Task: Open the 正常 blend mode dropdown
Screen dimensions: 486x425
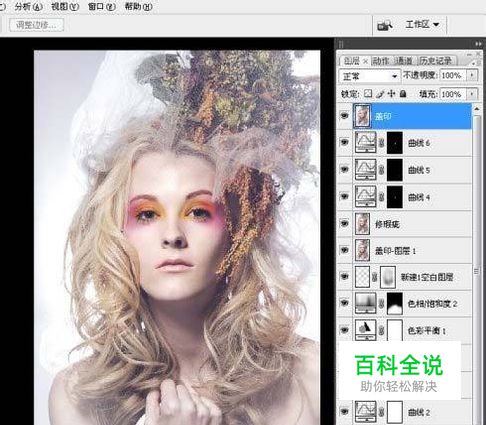Action: pos(369,76)
